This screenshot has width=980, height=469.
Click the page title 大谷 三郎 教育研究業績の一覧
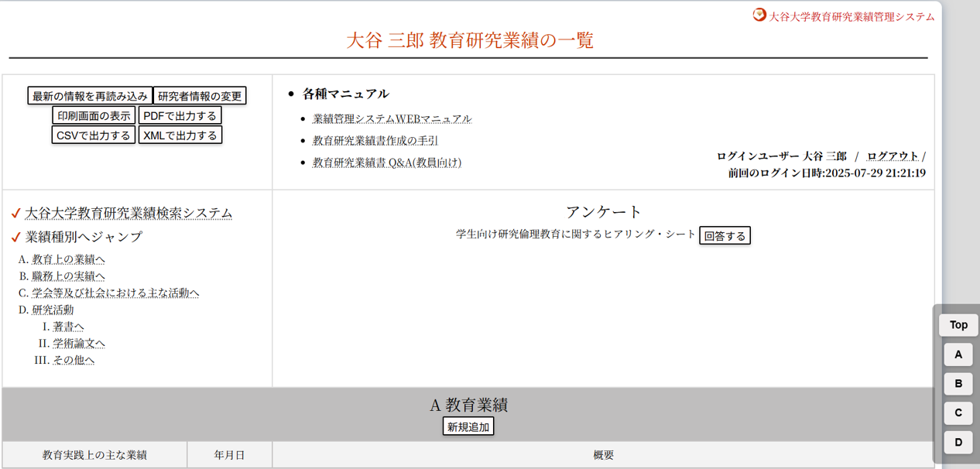pyautogui.click(x=469, y=40)
